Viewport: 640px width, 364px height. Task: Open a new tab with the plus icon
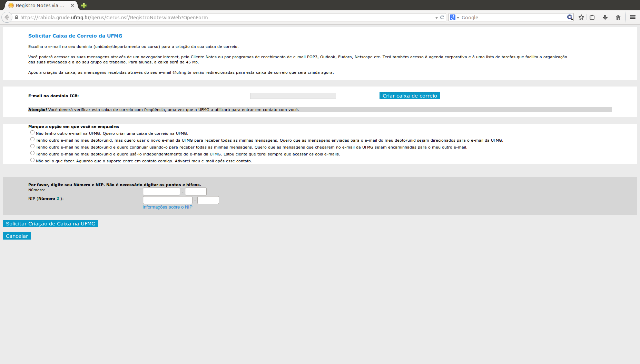[x=84, y=6]
